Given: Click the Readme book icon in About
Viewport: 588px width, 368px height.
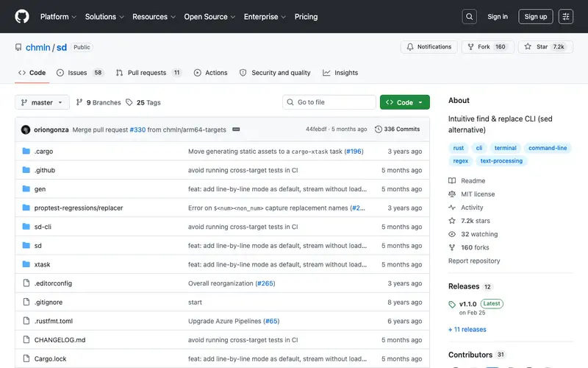Looking at the screenshot, I should 452,180.
